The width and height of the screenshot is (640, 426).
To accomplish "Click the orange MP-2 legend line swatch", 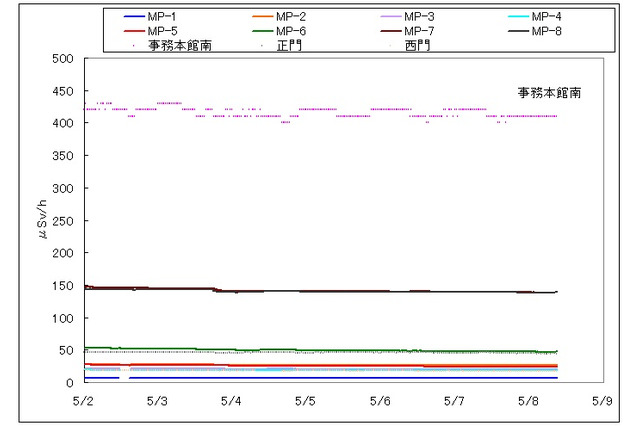I will [x=262, y=17].
